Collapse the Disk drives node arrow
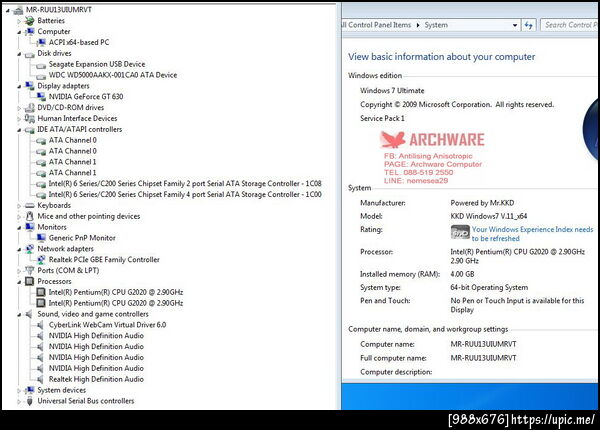 coord(19,54)
